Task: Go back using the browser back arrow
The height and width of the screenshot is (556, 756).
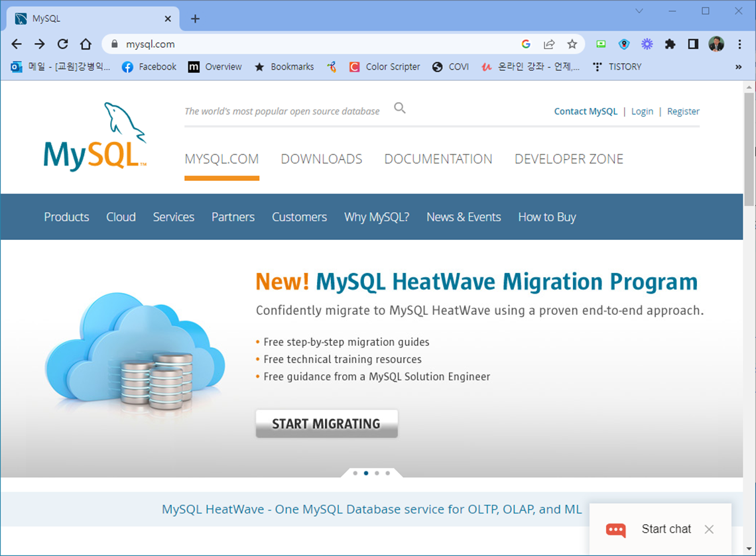Action: (17, 44)
